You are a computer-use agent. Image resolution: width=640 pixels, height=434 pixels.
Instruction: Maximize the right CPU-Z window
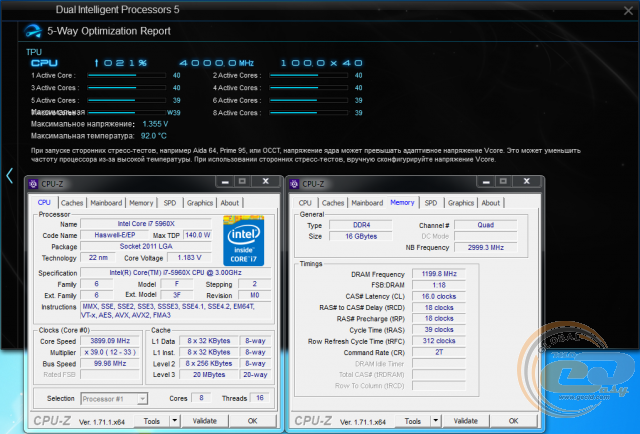pyautogui.click(x=504, y=182)
